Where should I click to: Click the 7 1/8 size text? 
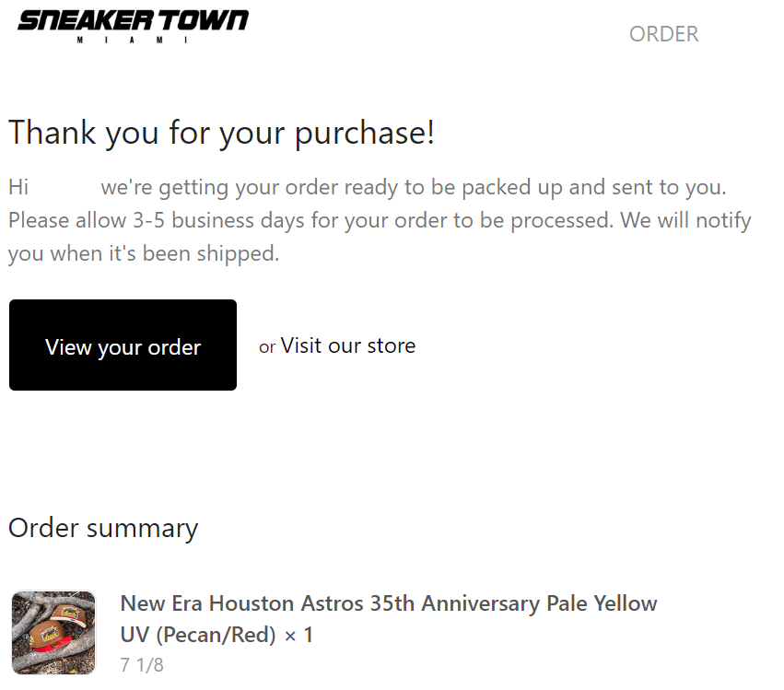142,665
